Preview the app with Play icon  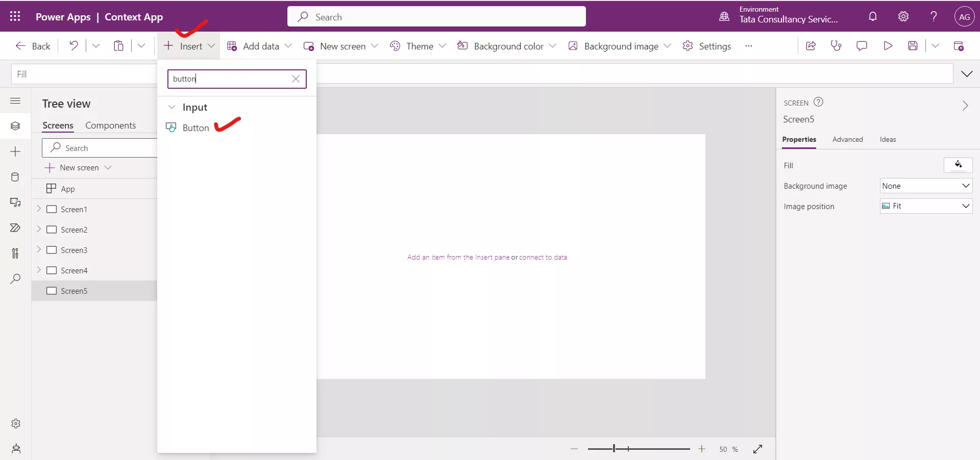(x=888, y=46)
